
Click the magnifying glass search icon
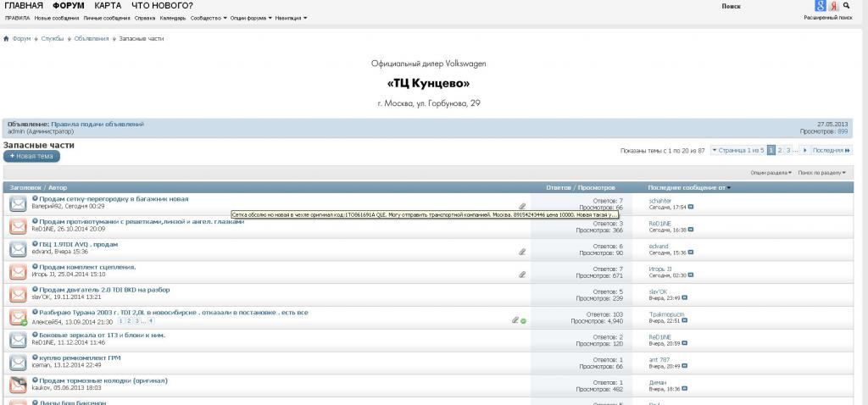pos(847,6)
